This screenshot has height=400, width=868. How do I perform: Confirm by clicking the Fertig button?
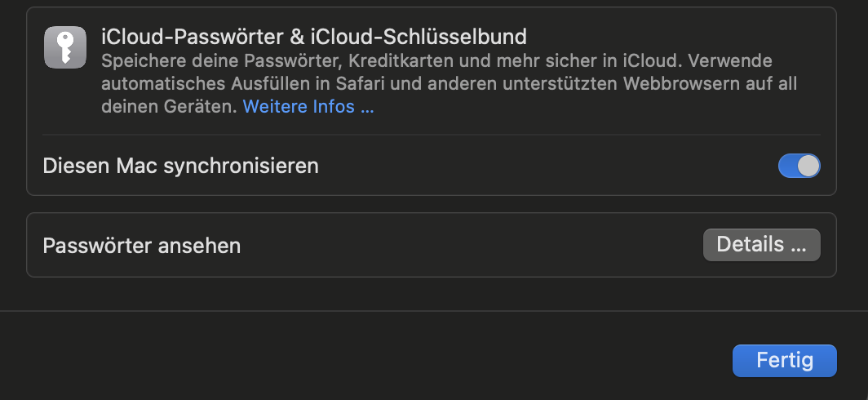(x=784, y=360)
